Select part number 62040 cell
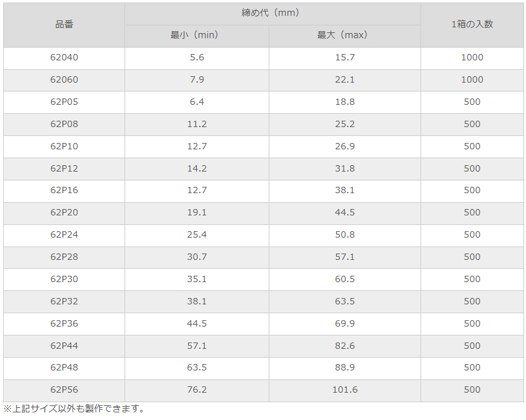The height and width of the screenshot is (420, 526). (64, 57)
